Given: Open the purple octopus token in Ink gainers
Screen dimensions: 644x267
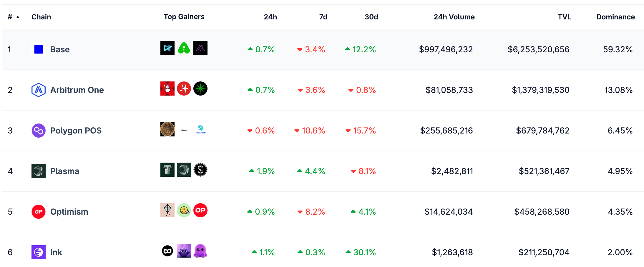Looking at the screenshot, I should [x=200, y=251].
